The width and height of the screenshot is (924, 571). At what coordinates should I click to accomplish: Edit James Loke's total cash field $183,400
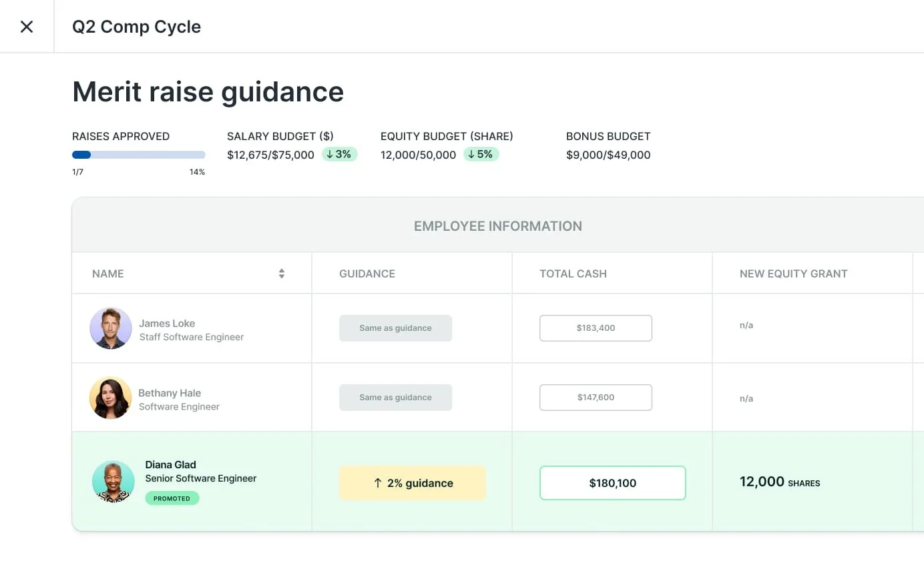[596, 328]
